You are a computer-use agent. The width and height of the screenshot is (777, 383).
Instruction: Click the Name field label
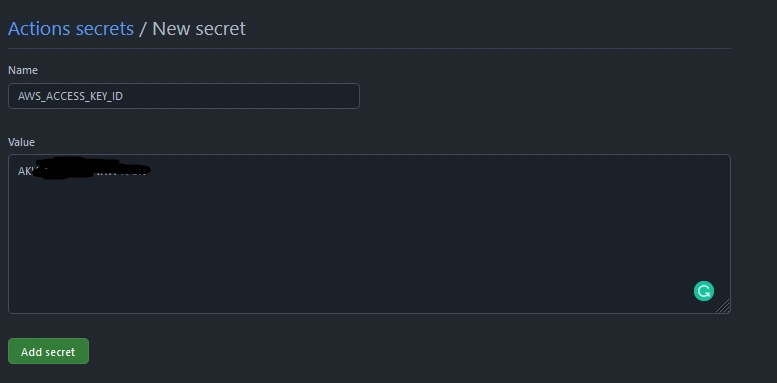pos(23,70)
